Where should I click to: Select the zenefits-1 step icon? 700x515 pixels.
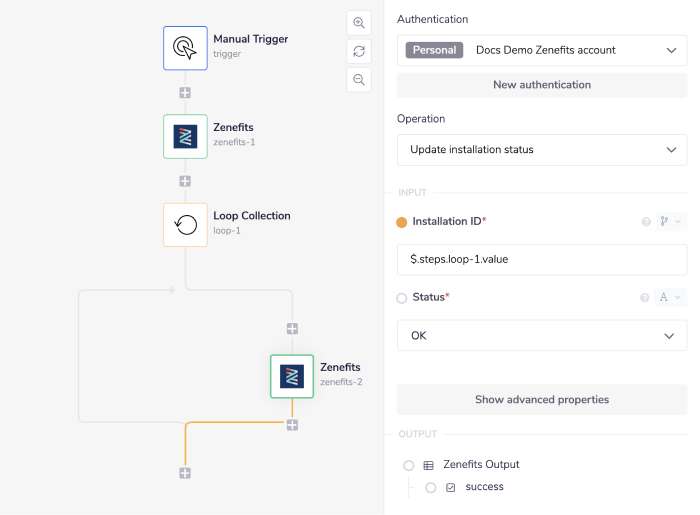(185, 136)
